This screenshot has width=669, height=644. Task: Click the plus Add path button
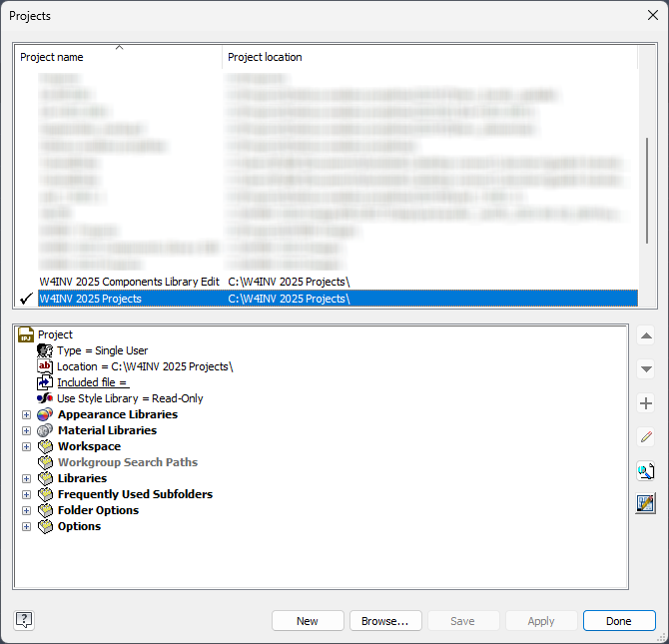pyautogui.click(x=646, y=403)
